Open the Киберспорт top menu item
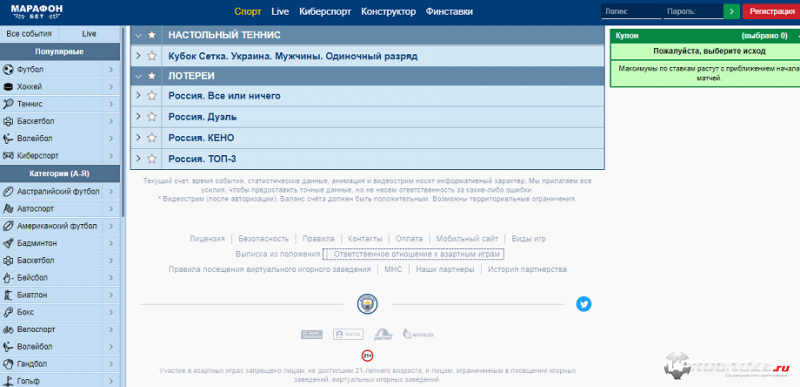The image size is (800, 387). [x=325, y=11]
